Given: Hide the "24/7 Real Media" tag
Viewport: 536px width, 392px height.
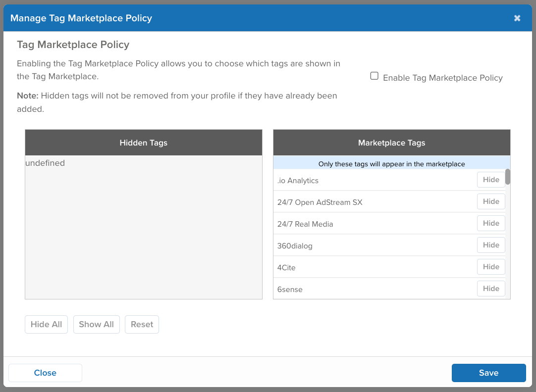Looking at the screenshot, I should click(x=491, y=223).
